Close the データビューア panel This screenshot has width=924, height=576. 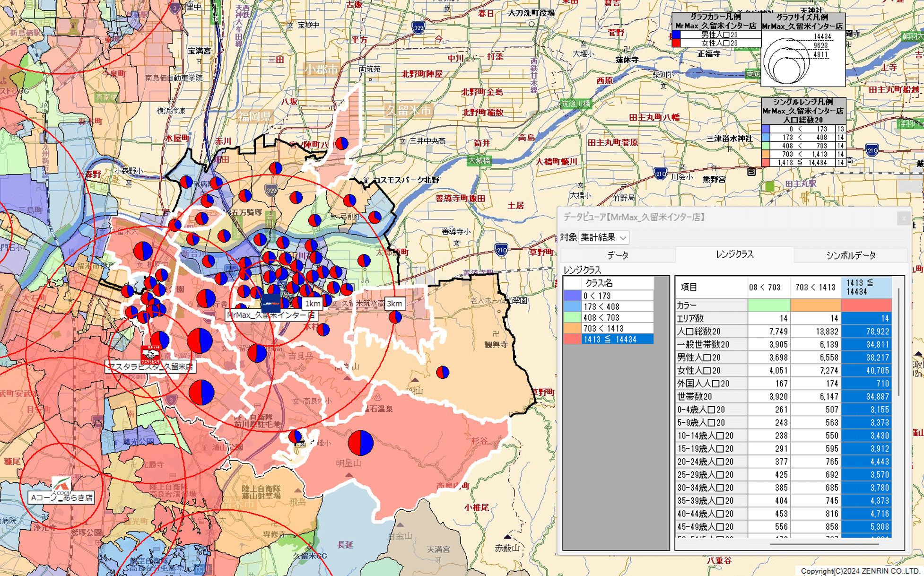pyautogui.click(x=903, y=218)
